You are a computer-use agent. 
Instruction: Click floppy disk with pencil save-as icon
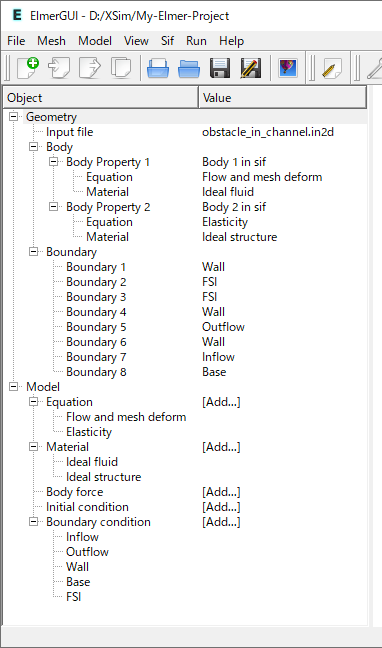click(x=251, y=68)
